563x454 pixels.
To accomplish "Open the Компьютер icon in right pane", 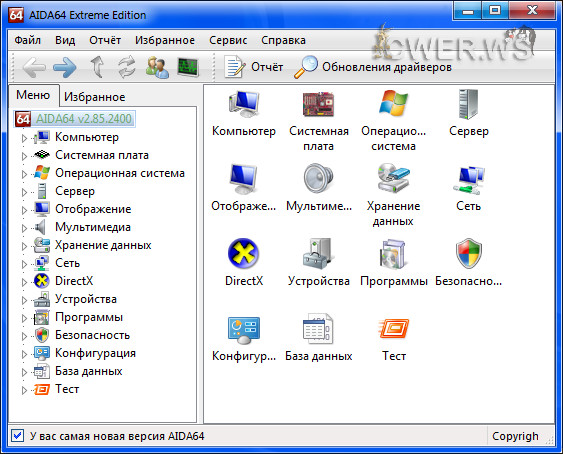I will (x=244, y=105).
